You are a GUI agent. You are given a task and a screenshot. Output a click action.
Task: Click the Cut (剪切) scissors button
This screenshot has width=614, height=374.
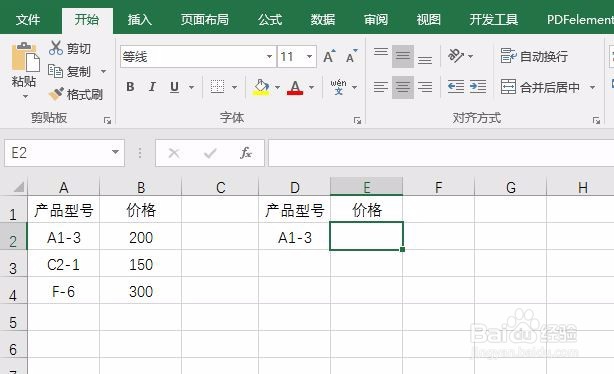click(70, 48)
